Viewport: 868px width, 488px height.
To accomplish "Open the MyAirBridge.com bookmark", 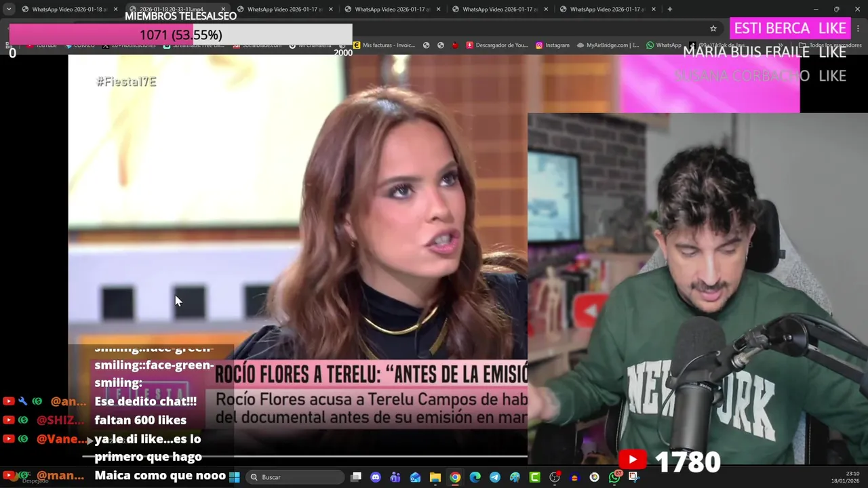I will (x=608, y=45).
